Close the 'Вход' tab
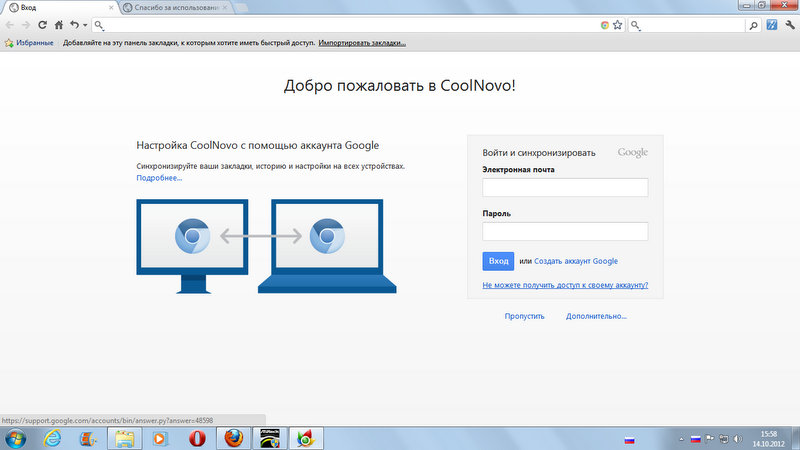Image resolution: width=800 pixels, height=450 pixels. pos(111,8)
